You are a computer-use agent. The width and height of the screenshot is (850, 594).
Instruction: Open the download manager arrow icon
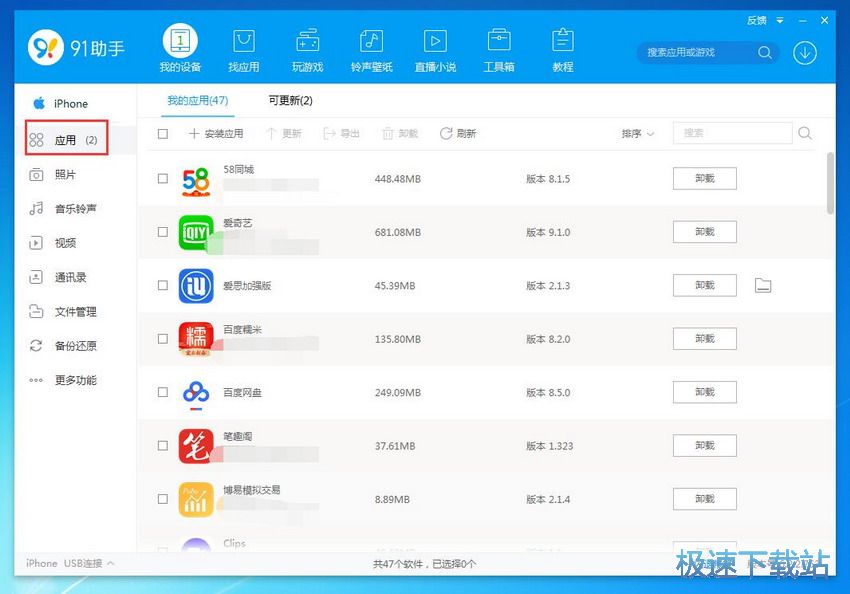[x=805, y=53]
